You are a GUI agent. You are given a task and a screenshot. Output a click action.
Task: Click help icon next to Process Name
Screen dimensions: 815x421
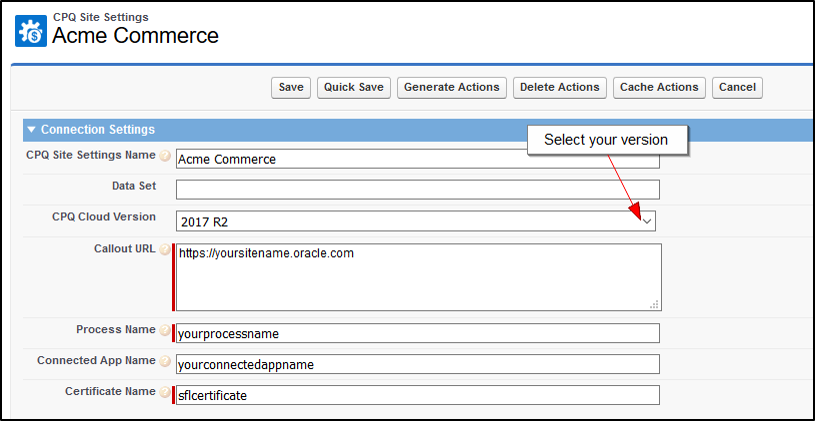[165, 331]
